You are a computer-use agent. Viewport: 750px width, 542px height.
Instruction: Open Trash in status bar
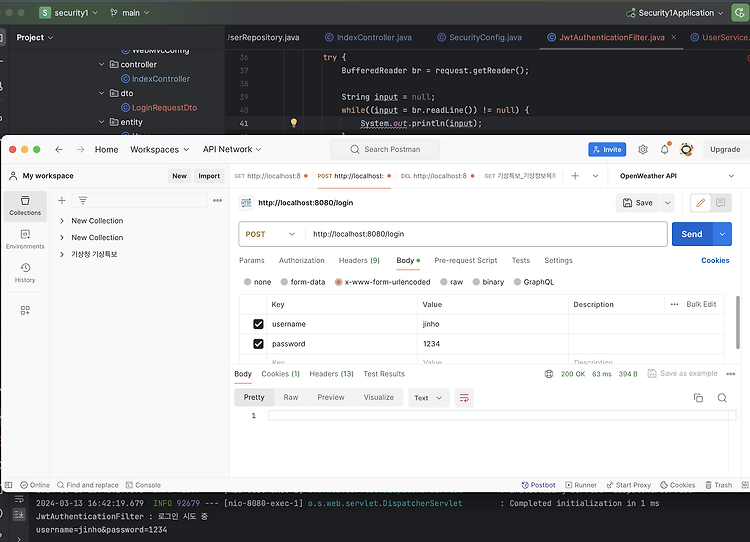[x=718, y=485]
